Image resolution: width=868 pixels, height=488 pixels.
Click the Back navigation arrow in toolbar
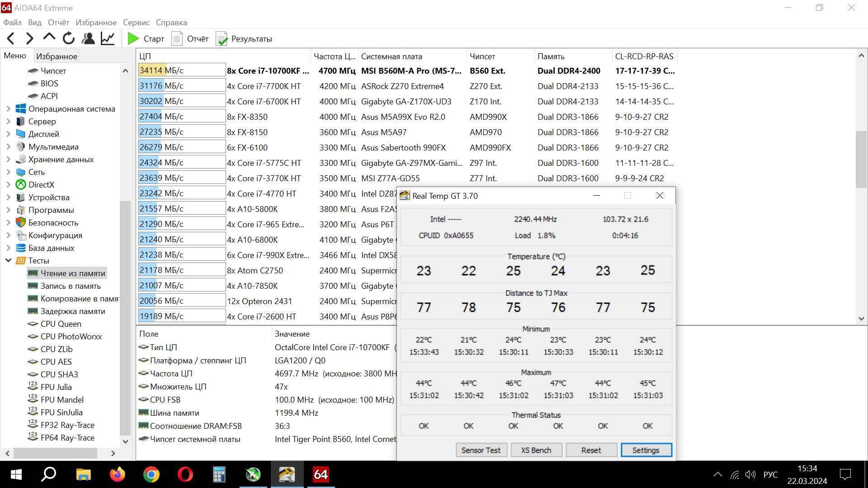click(x=11, y=39)
